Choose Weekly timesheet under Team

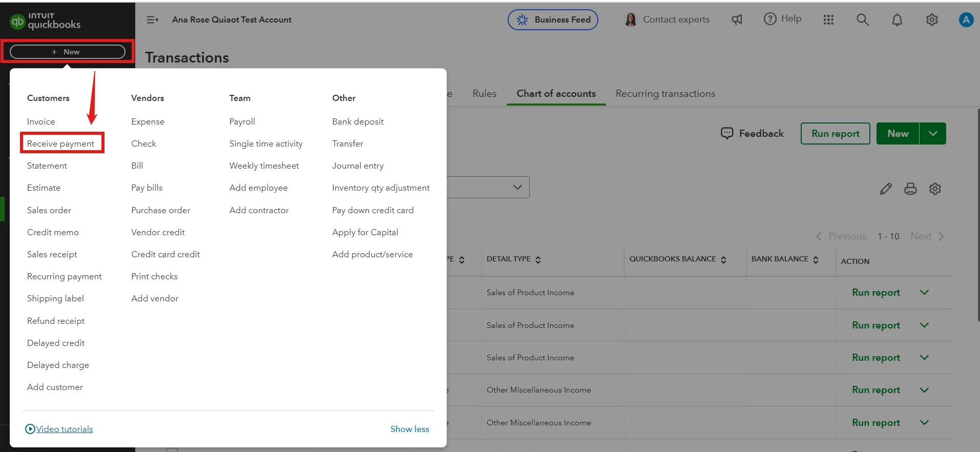[264, 166]
